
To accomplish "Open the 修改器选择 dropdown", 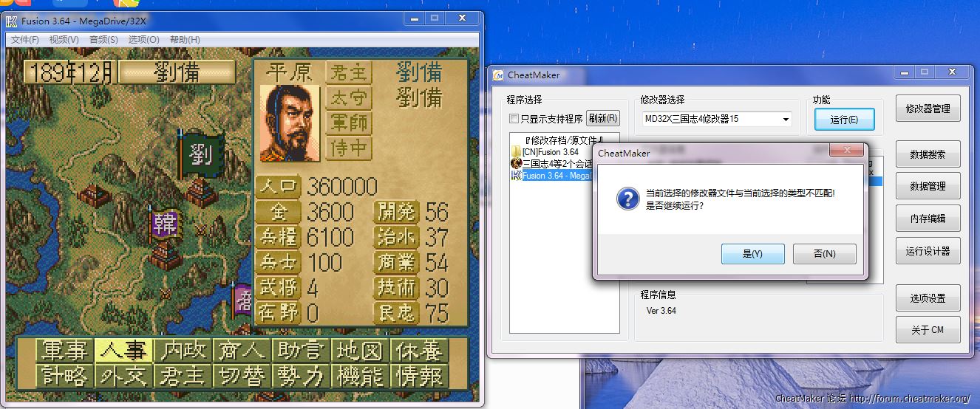I will (785, 119).
